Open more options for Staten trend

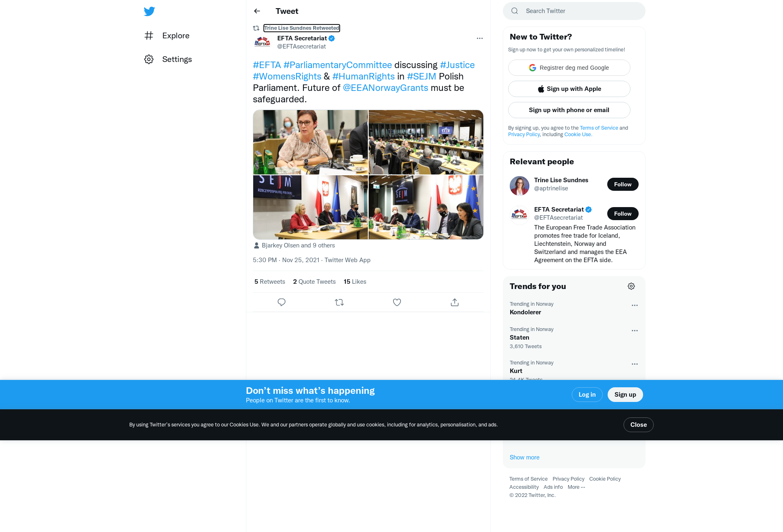[635, 331]
